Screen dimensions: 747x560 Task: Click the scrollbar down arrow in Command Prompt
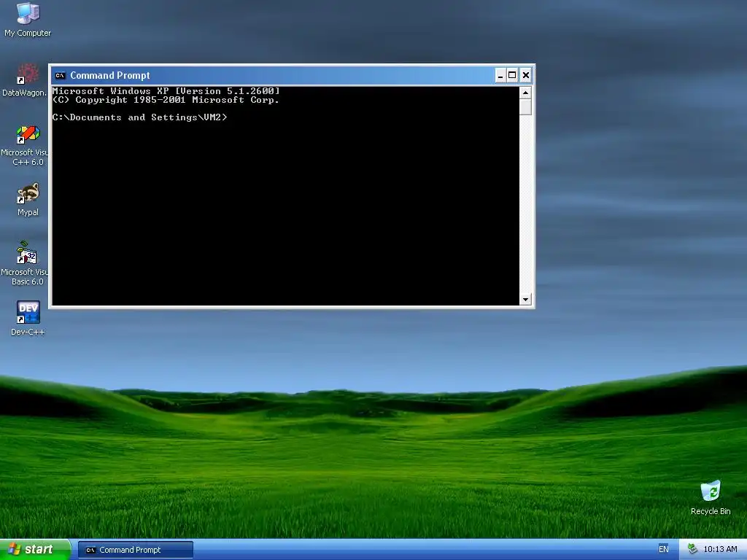[x=525, y=299]
